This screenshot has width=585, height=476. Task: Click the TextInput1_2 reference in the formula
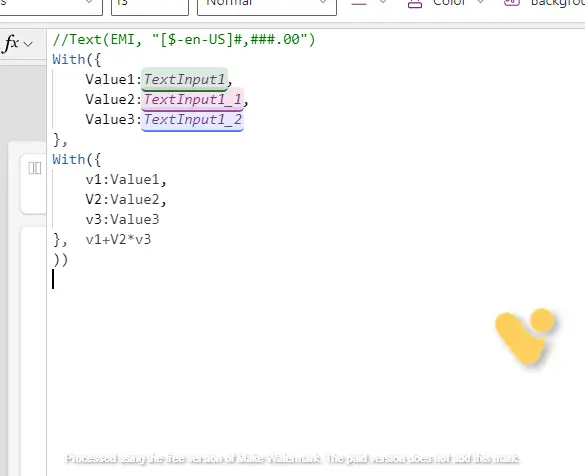(193, 120)
